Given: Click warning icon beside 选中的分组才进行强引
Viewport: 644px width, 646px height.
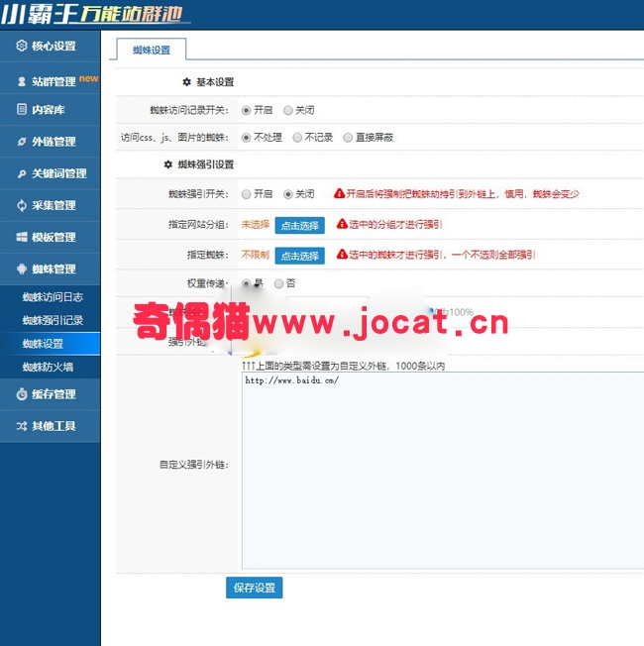Looking at the screenshot, I should 342,224.
